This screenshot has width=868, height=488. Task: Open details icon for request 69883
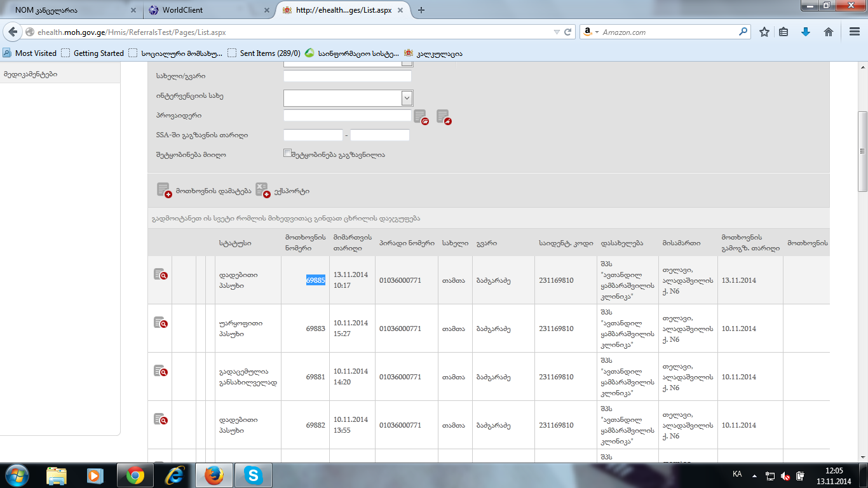tap(160, 323)
